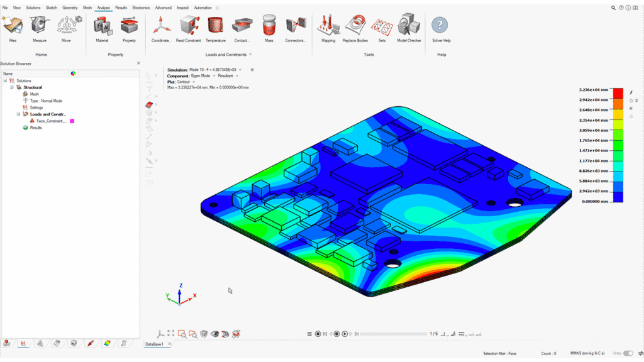Run the Model Checker

point(409,29)
